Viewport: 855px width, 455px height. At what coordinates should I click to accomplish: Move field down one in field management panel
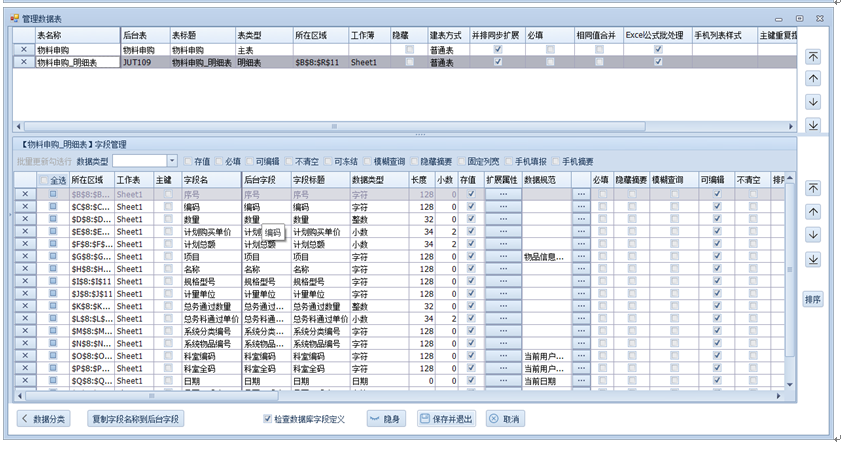click(x=813, y=235)
